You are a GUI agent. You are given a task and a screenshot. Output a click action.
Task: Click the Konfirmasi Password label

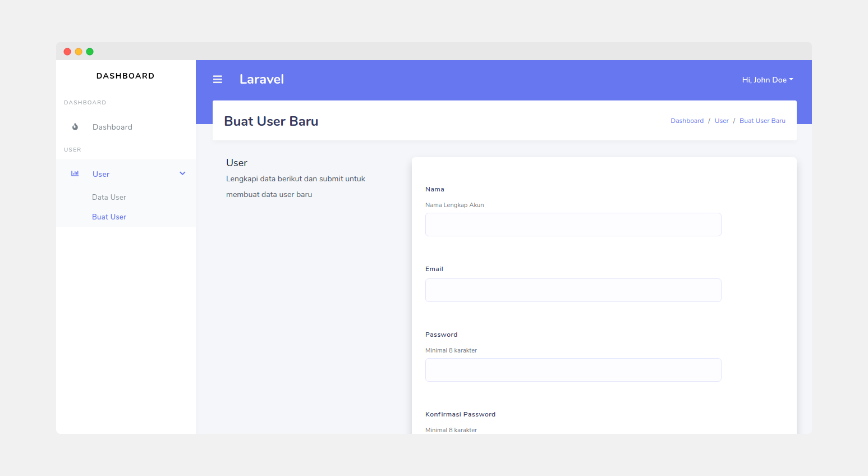[461, 414]
